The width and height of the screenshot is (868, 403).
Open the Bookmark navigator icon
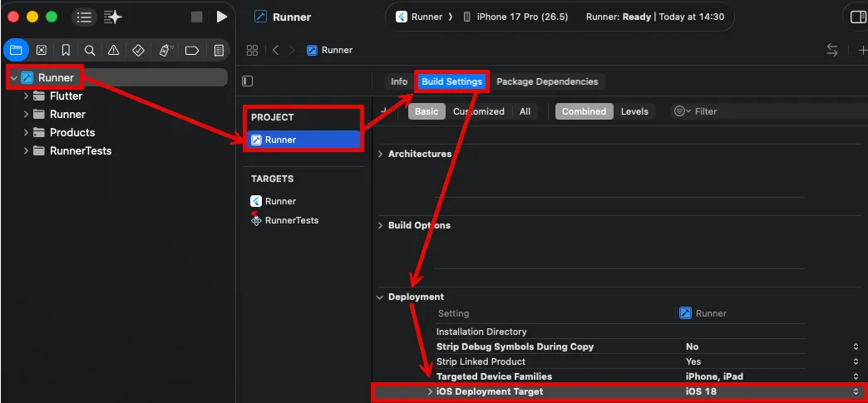(x=66, y=51)
